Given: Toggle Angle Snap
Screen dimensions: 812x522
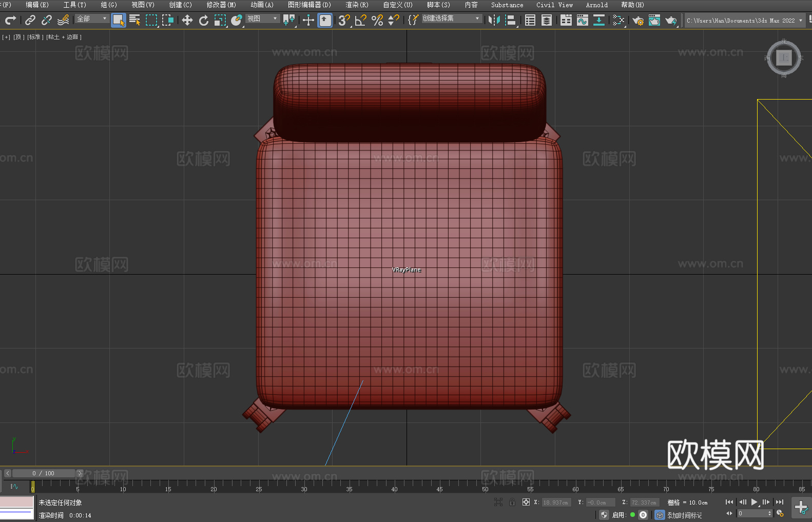Looking at the screenshot, I should (x=361, y=20).
